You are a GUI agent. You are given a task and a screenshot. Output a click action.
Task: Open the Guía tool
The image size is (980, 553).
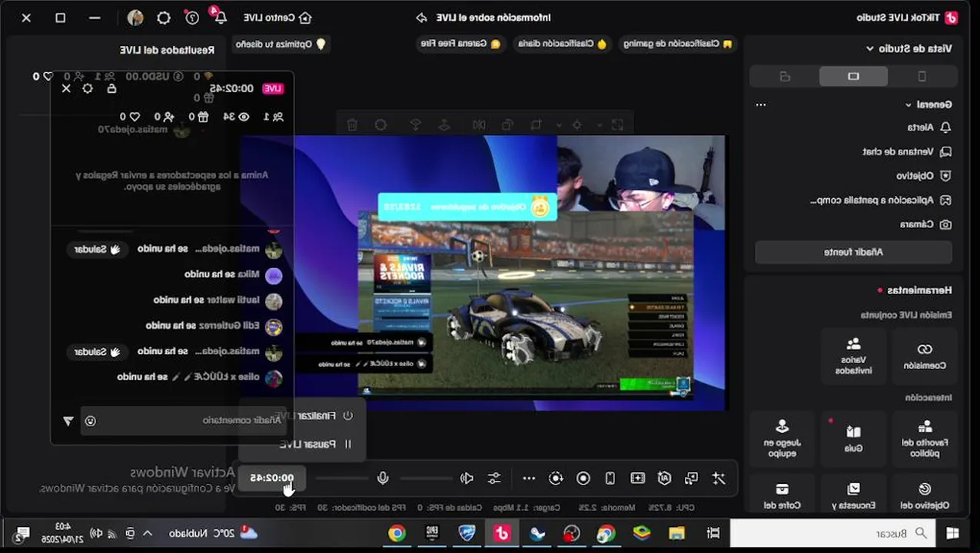pos(853,439)
